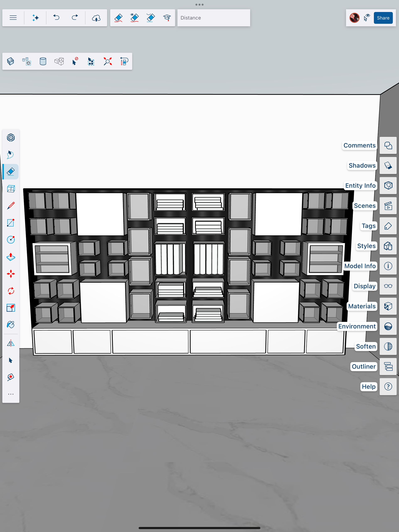Screen dimensions: 399x532
Task: Open the Styles panel label
Action: pyautogui.click(x=366, y=246)
